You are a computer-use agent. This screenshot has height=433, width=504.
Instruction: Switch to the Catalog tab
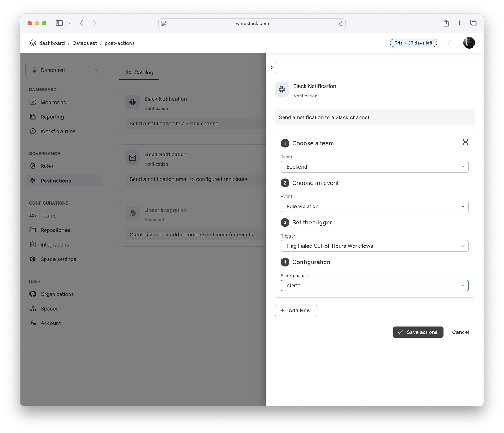click(x=139, y=73)
